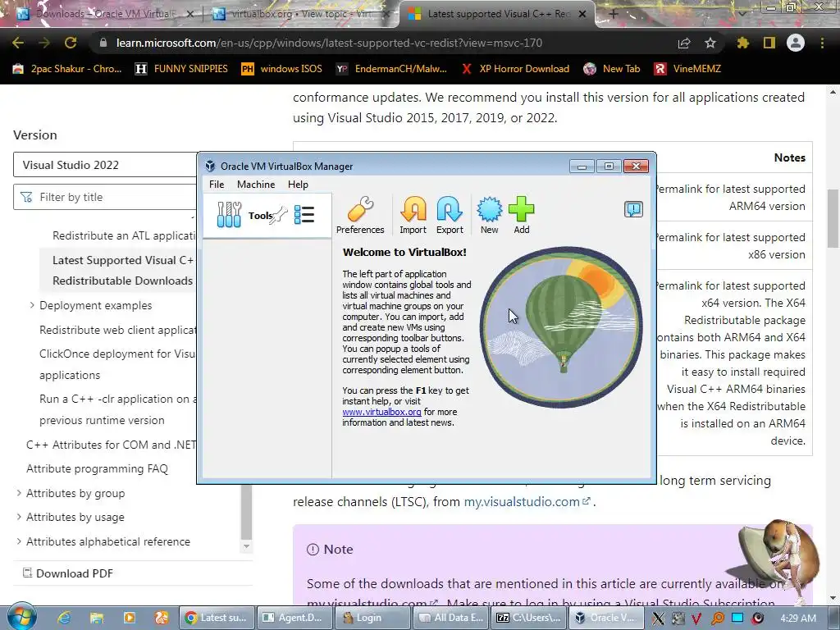Viewport: 840px width, 630px height.
Task: Open Chrome extensions puzzle icon
Action: click(743, 43)
